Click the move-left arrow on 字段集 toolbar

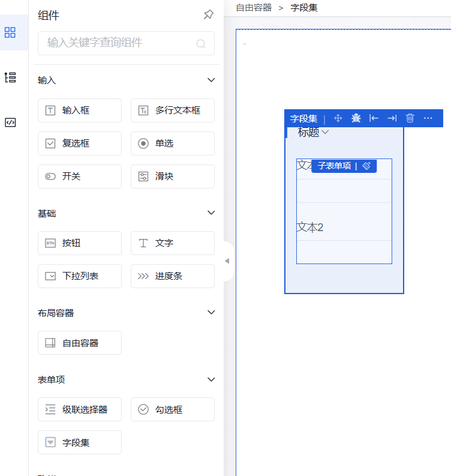pyautogui.click(x=374, y=118)
